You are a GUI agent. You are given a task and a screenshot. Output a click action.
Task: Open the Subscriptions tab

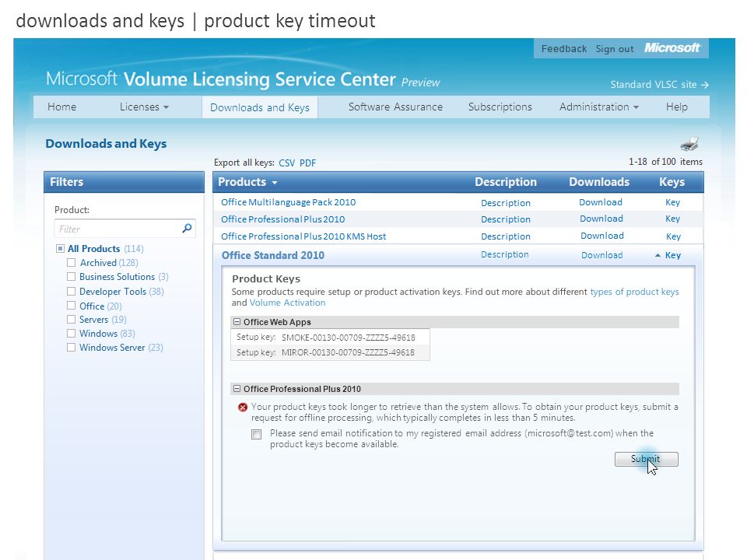click(x=500, y=107)
